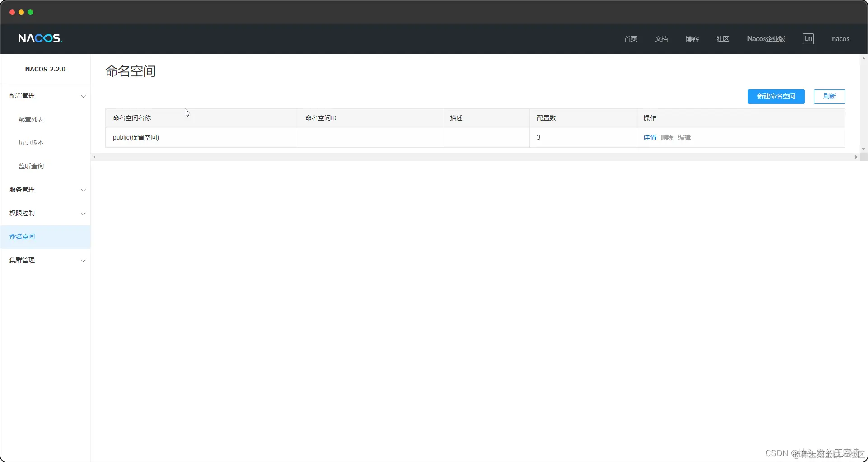
Task: Expand the 权限控制 section chevron
Action: click(83, 214)
